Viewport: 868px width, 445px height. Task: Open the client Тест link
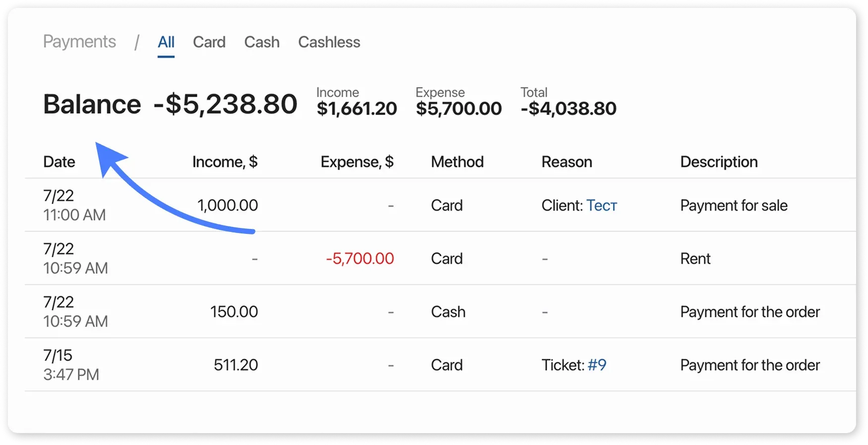602,205
